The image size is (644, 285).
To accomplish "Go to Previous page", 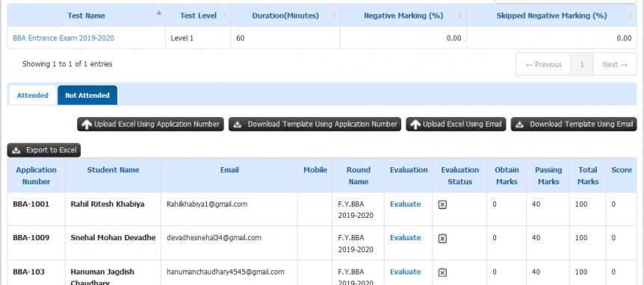I will [543, 64].
